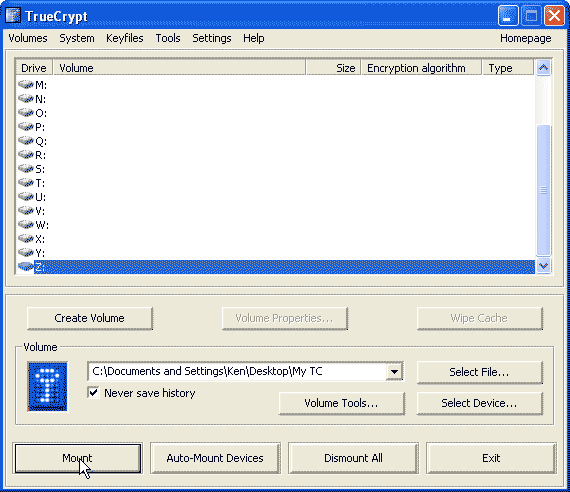Click the P: drive icon

tap(26, 127)
